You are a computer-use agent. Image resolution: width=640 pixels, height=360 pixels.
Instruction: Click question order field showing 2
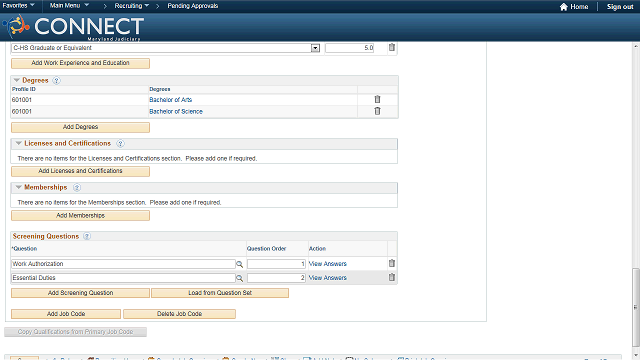(x=276, y=278)
